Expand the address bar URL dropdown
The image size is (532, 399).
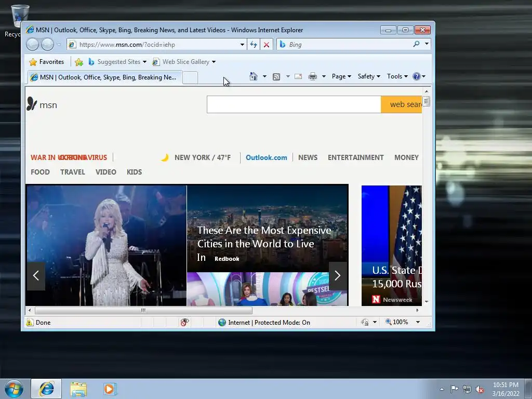(x=242, y=45)
